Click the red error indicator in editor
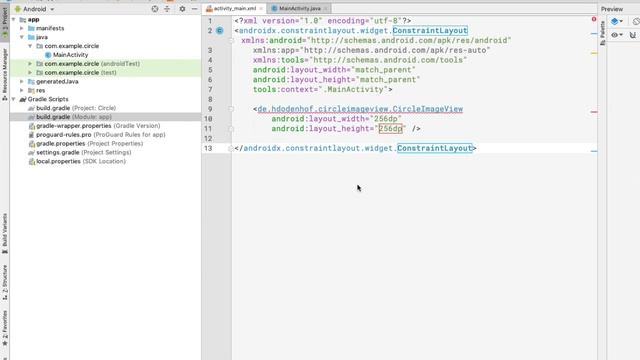The image size is (640, 360). pyautogui.click(x=593, y=19)
